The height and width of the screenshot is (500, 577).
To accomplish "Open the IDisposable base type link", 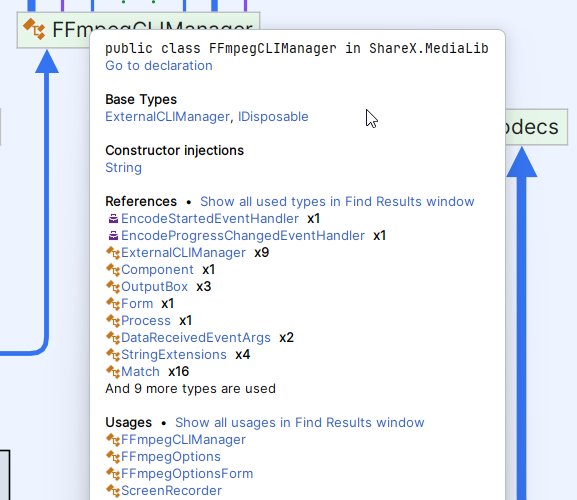I will tap(273, 117).
